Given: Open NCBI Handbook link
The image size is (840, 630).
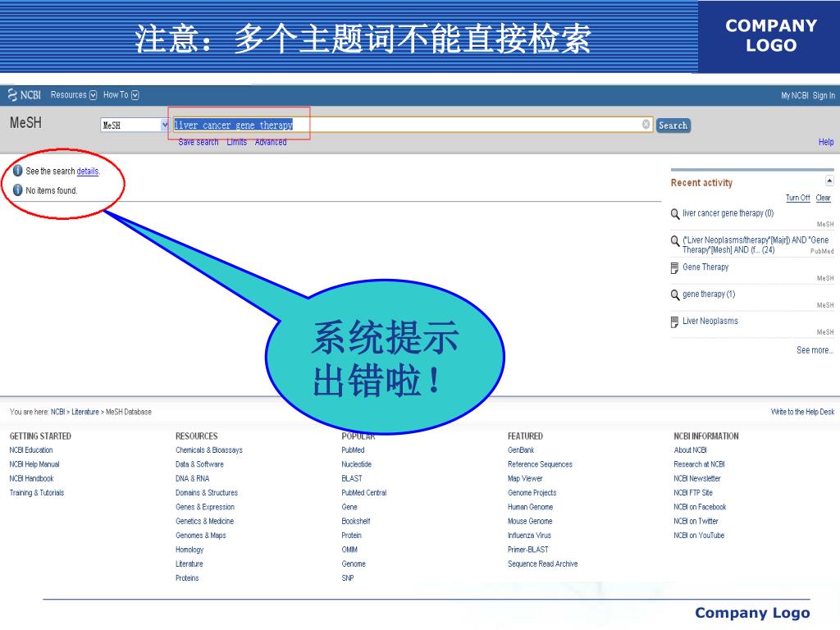Looking at the screenshot, I should point(31,478).
